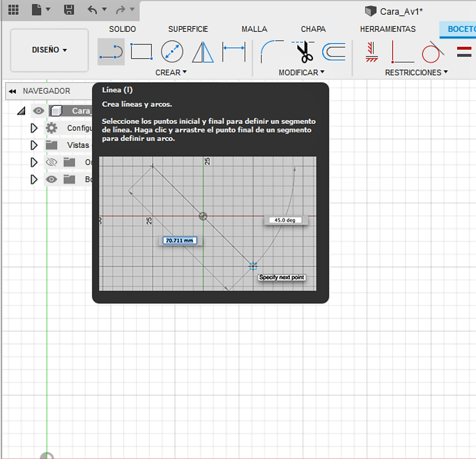The height and width of the screenshot is (459, 476).
Task: Switch to the SOLIDO tab
Action: (x=122, y=29)
